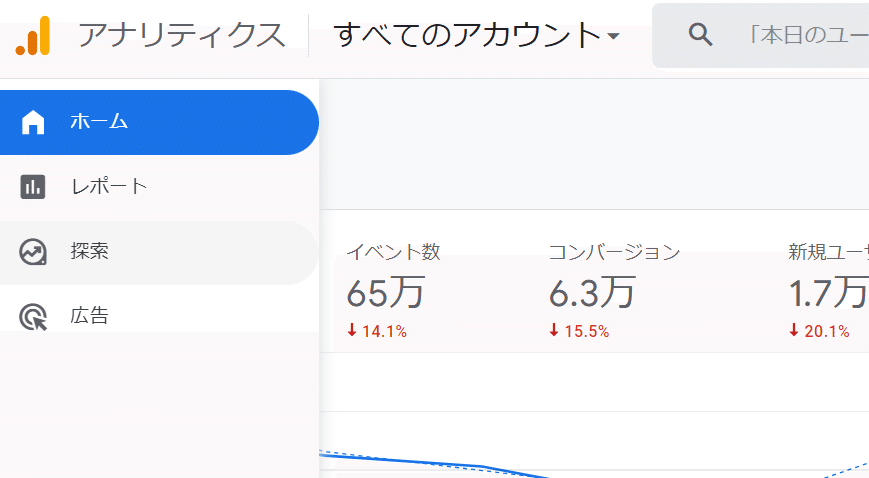Click the ホーム house icon
Image resolution: width=869 pixels, height=478 pixels.
(x=33, y=122)
